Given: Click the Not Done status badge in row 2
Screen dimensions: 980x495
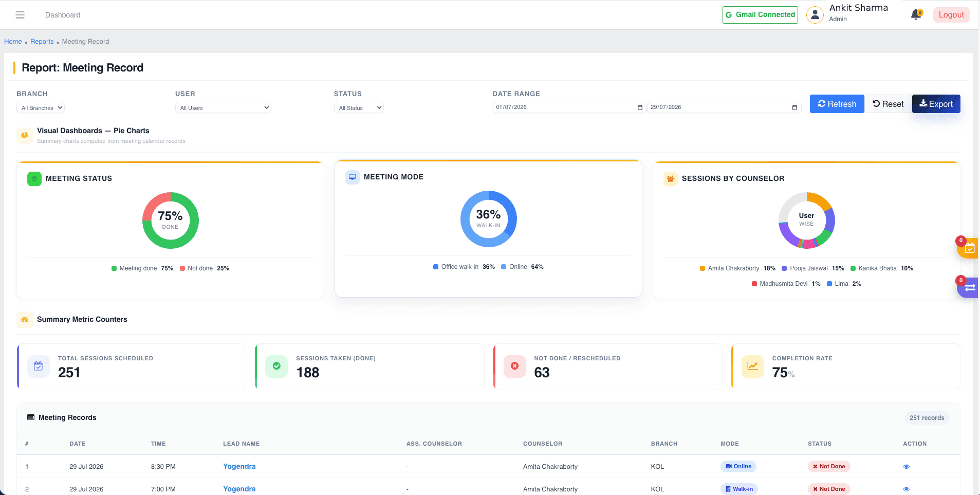Looking at the screenshot, I should pyautogui.click(x=829, y=489).
